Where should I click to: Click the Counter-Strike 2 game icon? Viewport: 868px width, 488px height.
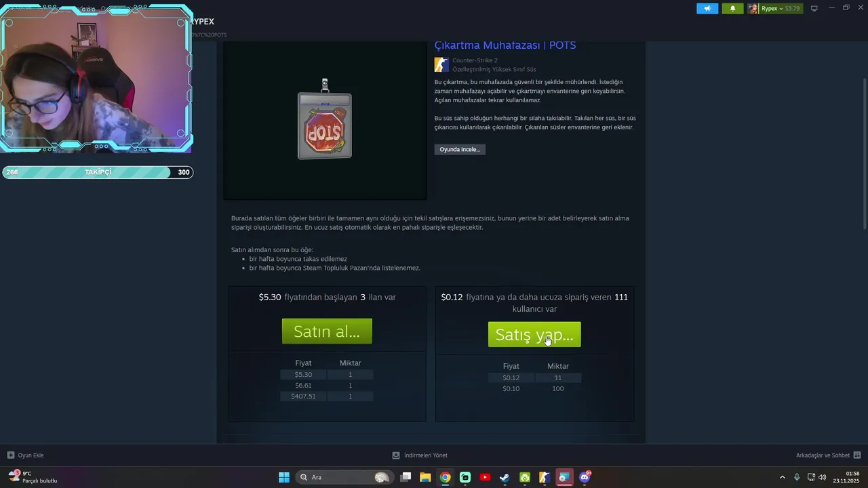441,64
